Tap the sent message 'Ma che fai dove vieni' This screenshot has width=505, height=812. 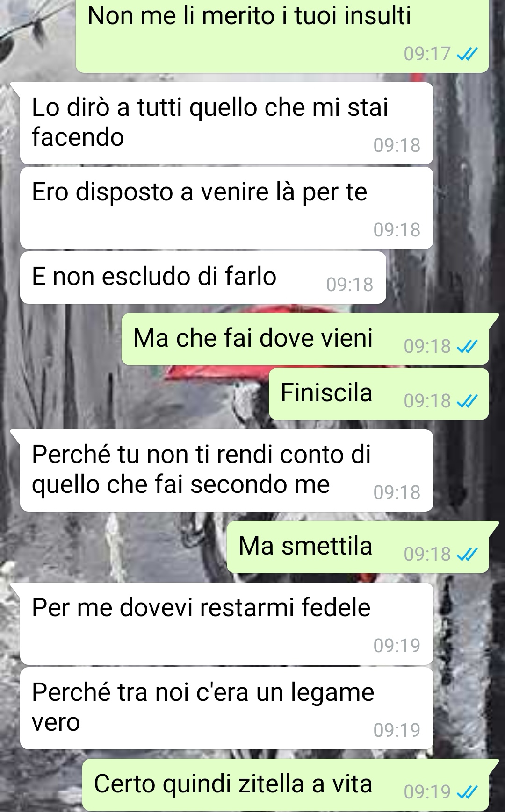click(305, 339)
